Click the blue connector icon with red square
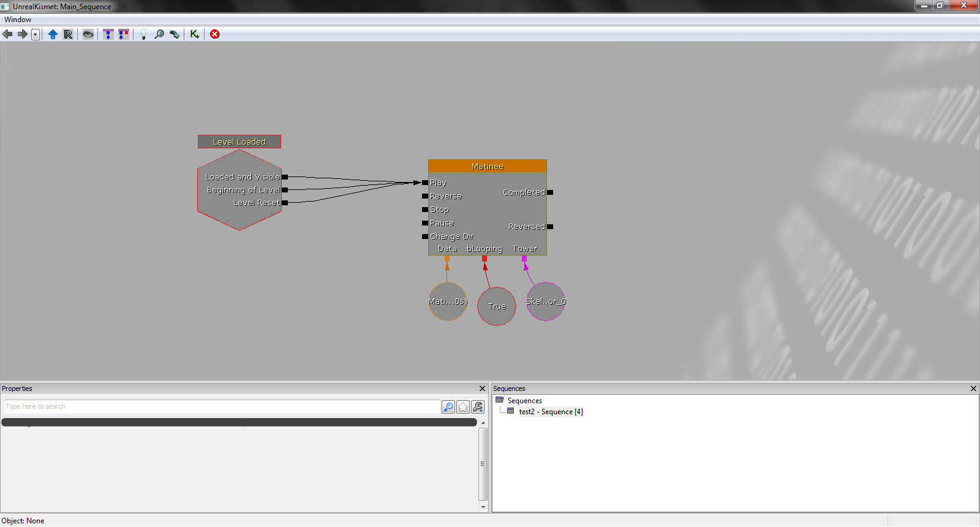The height and width of the screenshot is (527, 980). (124, 34)
